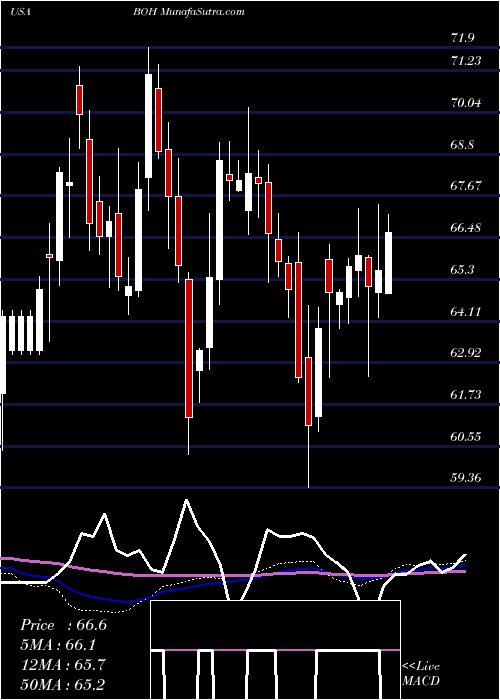
Task: Click the tallest red candle near 62.92
Action: point(189,348)
